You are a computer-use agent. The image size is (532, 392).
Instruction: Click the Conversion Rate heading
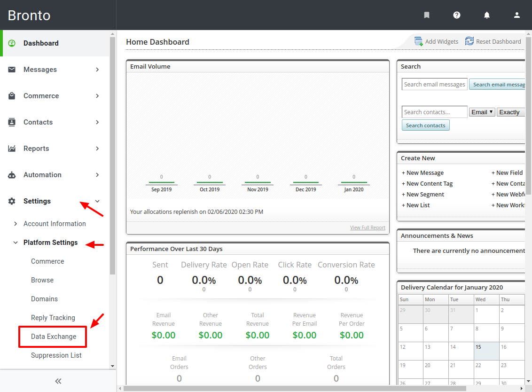click(346, 265)
